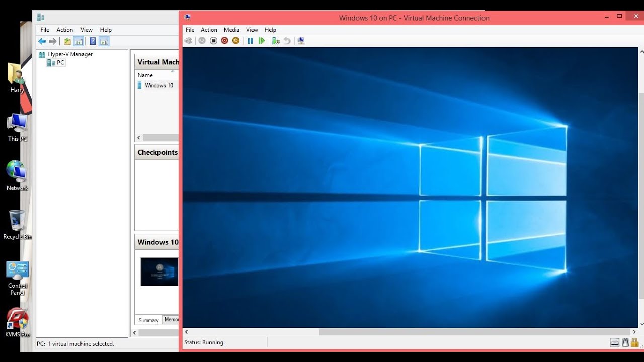Open the Help menu in VM Connection
The image size is (644, 362).
270,30
